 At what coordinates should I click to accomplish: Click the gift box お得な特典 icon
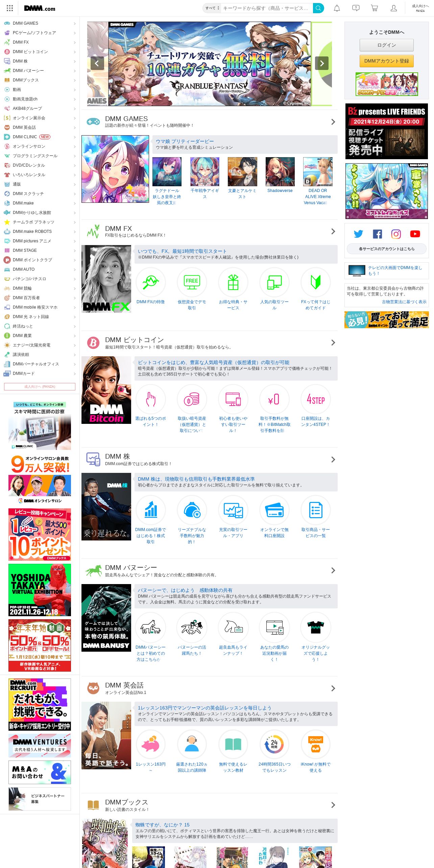click(x=233, y=282)
